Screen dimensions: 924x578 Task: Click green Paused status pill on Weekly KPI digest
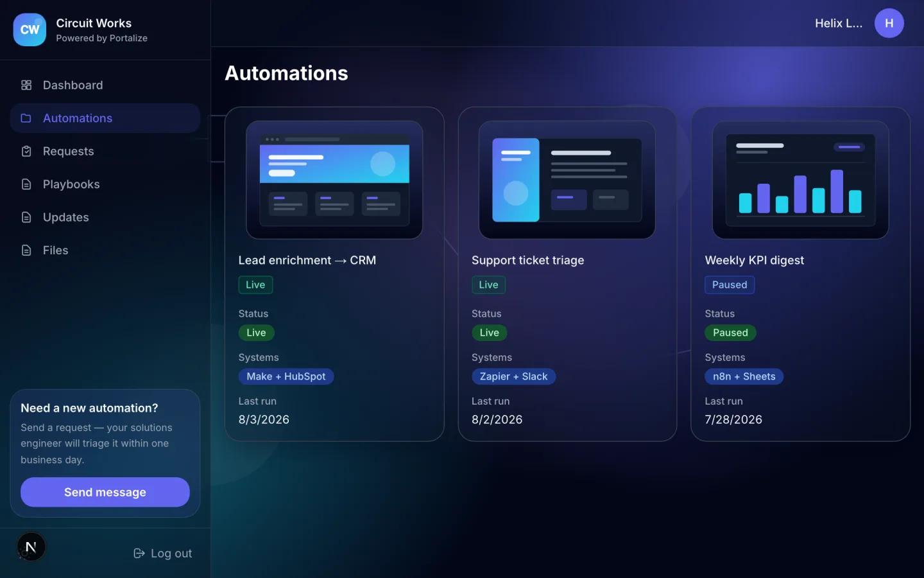click(730, 333)
